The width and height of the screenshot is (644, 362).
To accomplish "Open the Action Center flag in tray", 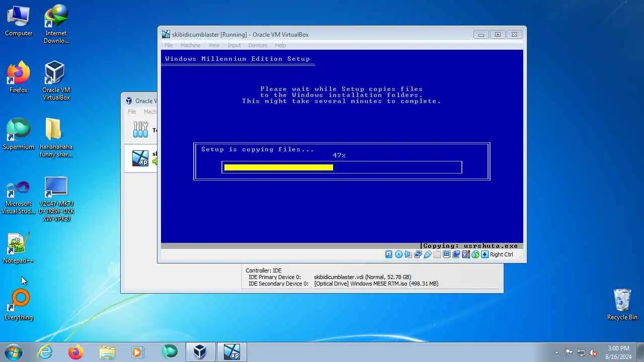I will 569,352.
